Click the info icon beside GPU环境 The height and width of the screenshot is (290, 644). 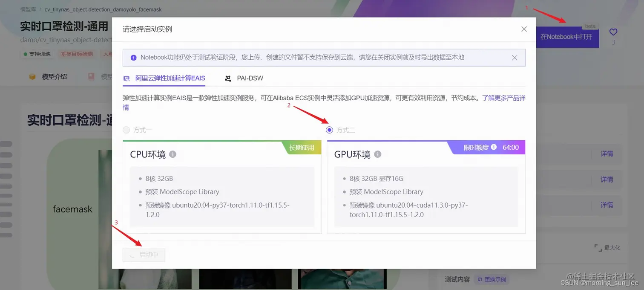coord(377,154)
